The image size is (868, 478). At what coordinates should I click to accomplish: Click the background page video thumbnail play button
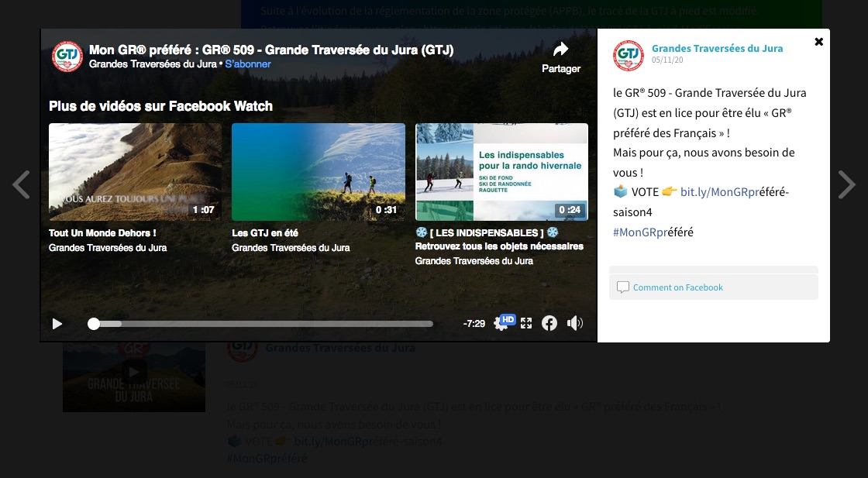click(134, 371)
